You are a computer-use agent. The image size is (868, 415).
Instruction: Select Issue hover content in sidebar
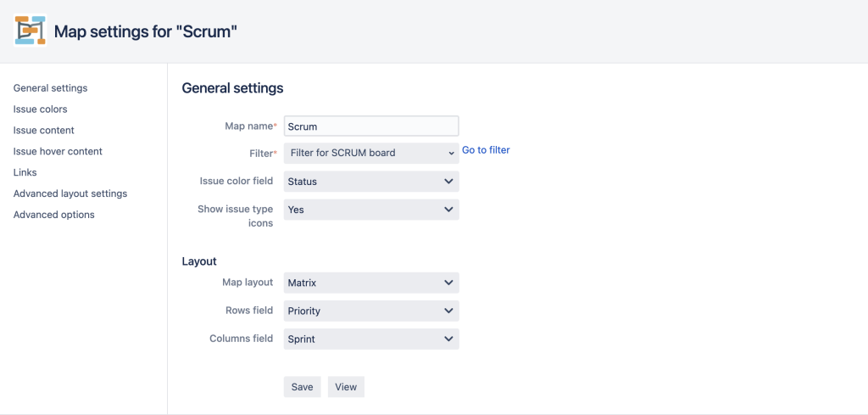coord(58,151)
